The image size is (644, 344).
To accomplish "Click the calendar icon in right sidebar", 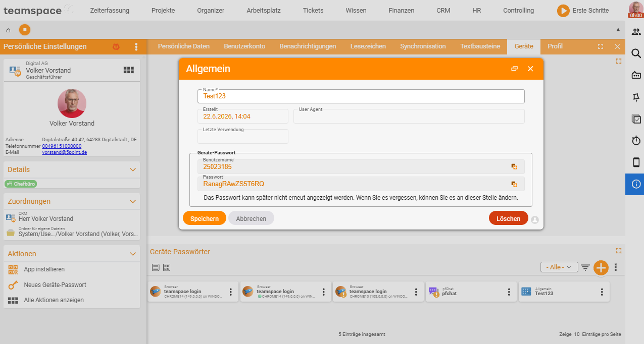I will point(636,75).
